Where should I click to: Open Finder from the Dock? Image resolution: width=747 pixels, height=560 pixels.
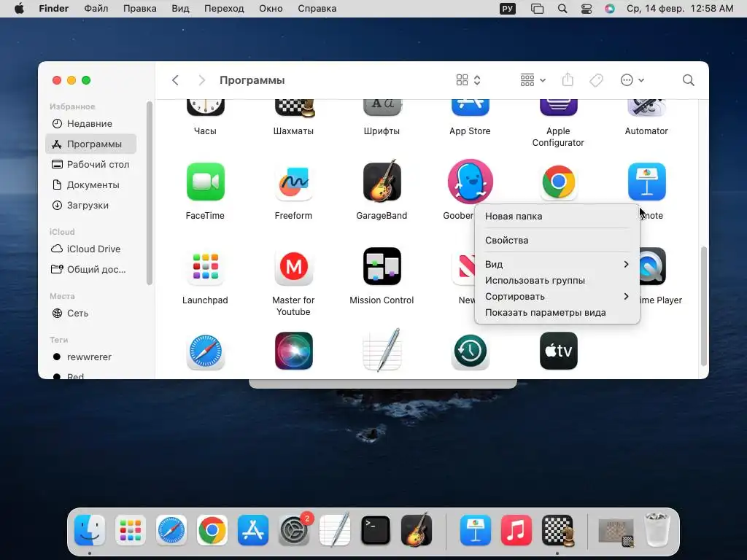pos(90,530)
